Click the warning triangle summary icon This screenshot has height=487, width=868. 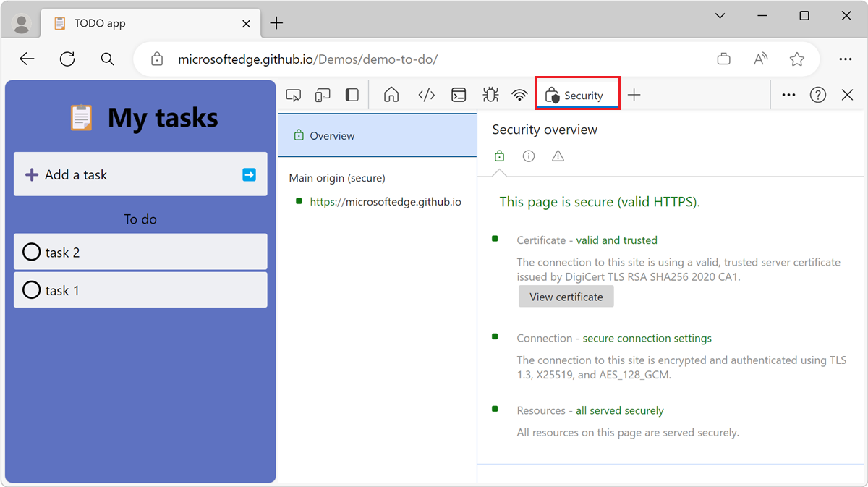tap(558, 156)
